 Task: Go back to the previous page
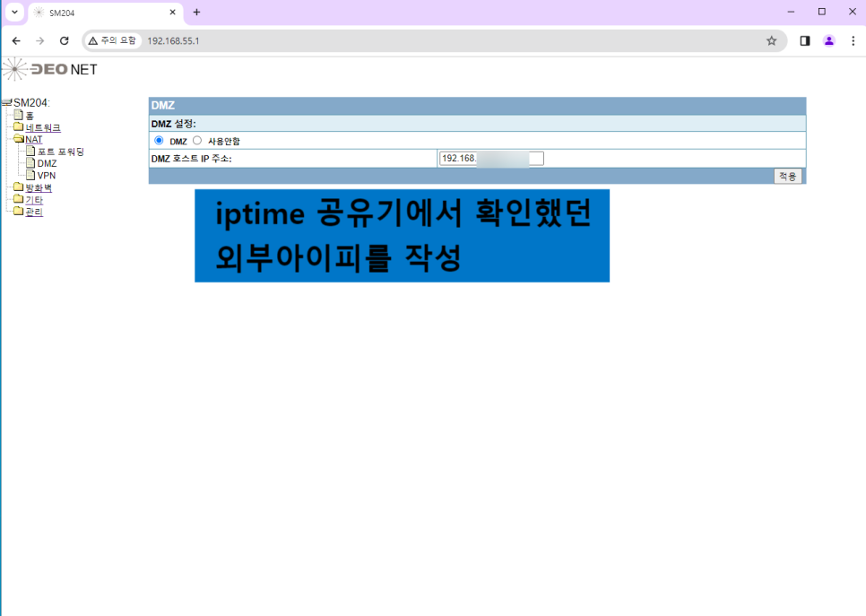click(x=16, y=41)
